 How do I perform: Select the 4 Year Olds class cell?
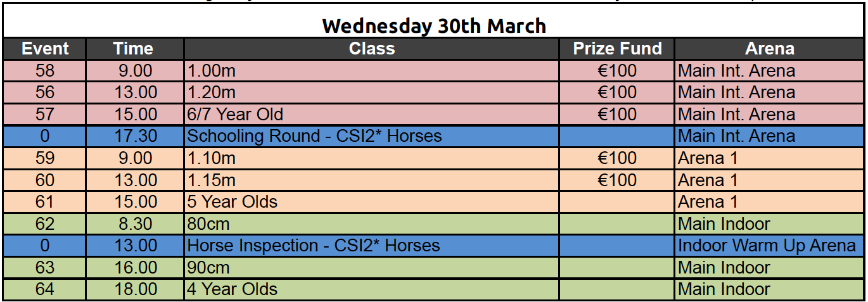[x=371, y=289]
